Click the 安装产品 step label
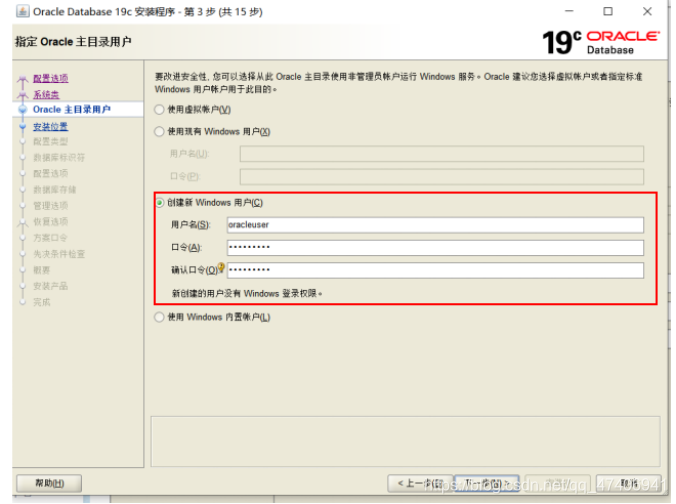The width and height of the screenshot is (676, 504). click(50, 286)
